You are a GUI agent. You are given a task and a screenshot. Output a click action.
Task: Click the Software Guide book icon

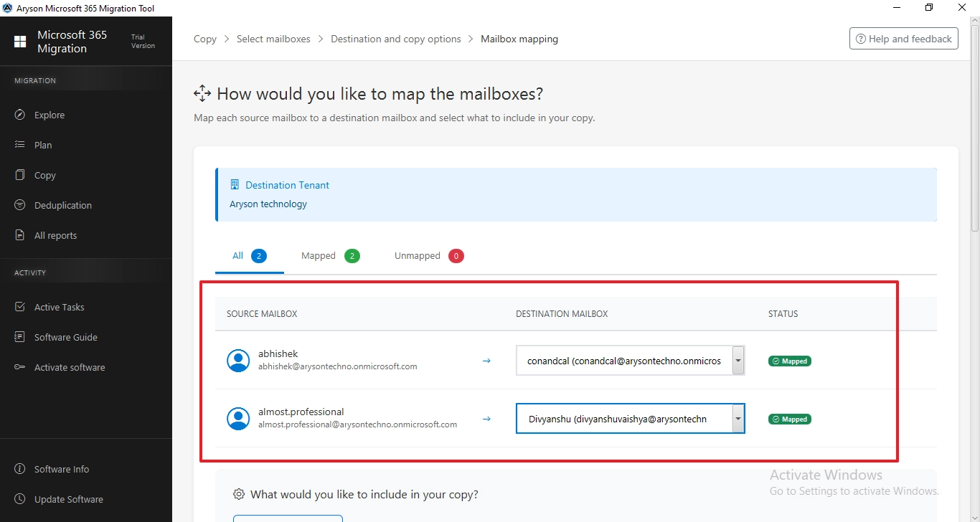coord(20,337)
